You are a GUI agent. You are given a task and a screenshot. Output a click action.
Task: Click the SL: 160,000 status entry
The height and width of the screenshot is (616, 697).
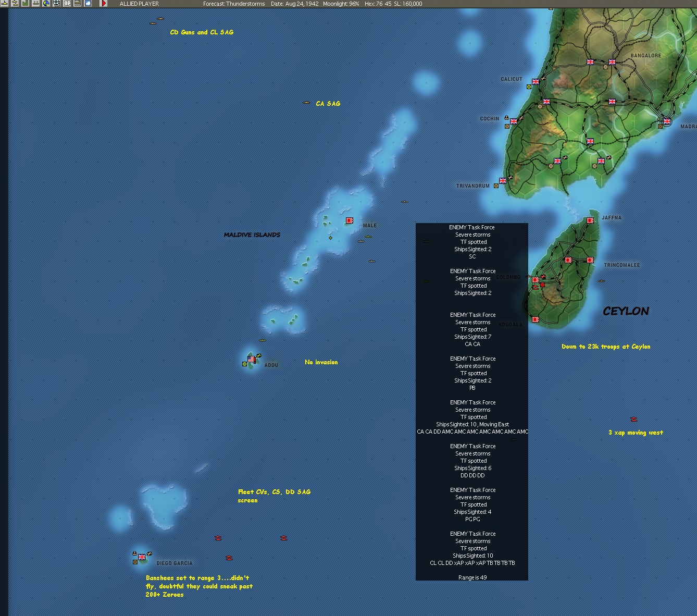click(408, 4)
